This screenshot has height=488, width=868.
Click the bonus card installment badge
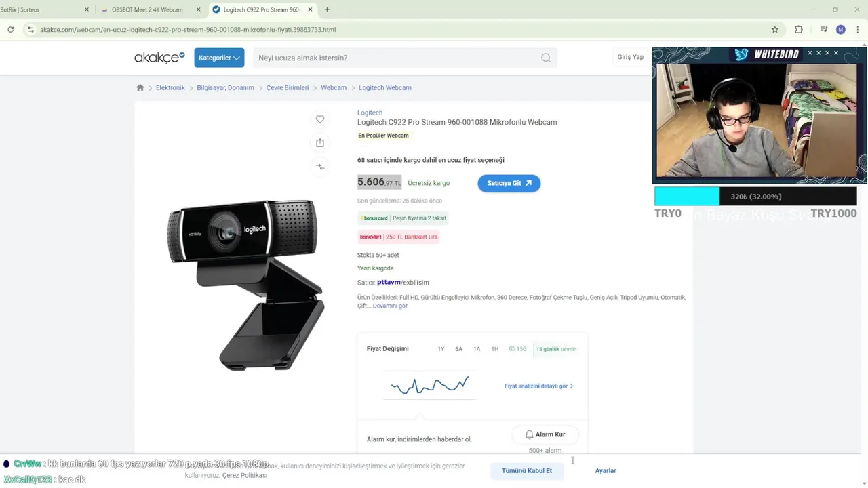pyautogui.click(x=403, y=218)
